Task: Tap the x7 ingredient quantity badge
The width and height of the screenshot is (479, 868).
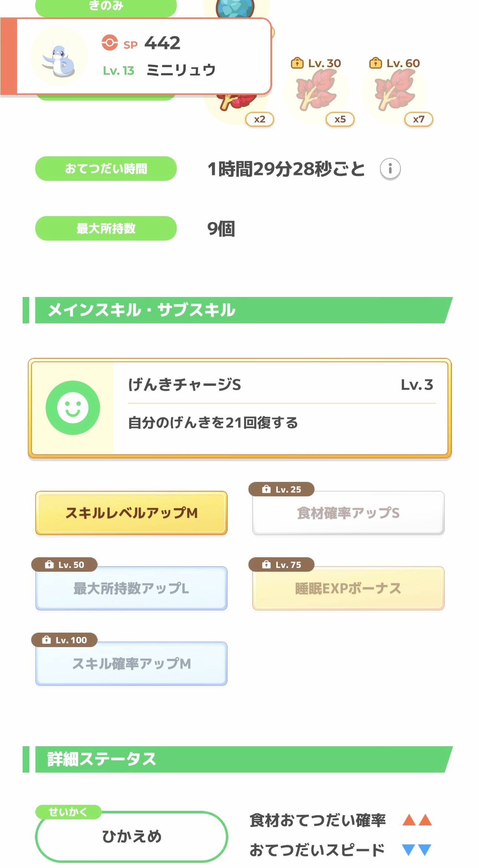Action: coord(418,119)
